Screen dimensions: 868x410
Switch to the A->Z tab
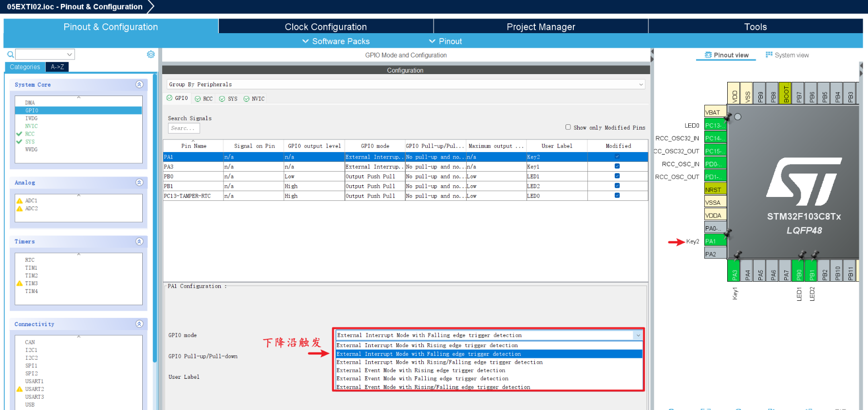57,67
